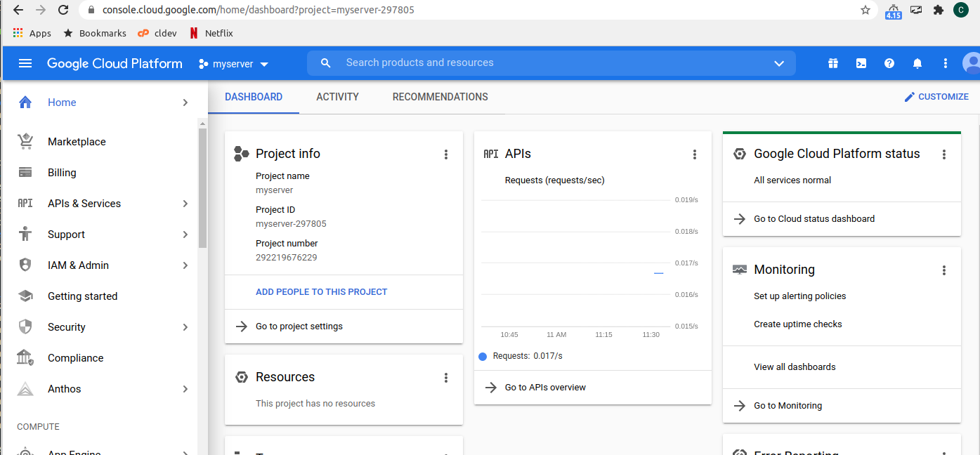Expand Security submenu chevron
The image size is (980, 455).
click(185, 327)
